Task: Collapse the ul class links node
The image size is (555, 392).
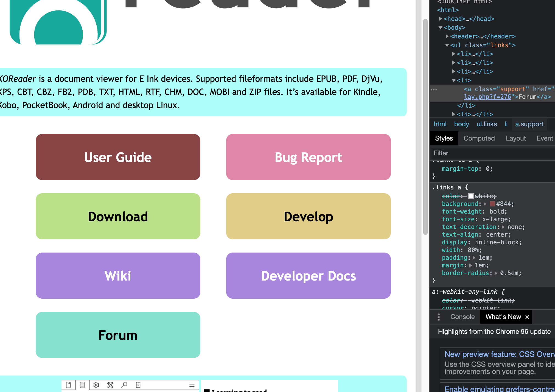Action: (447, 45)
